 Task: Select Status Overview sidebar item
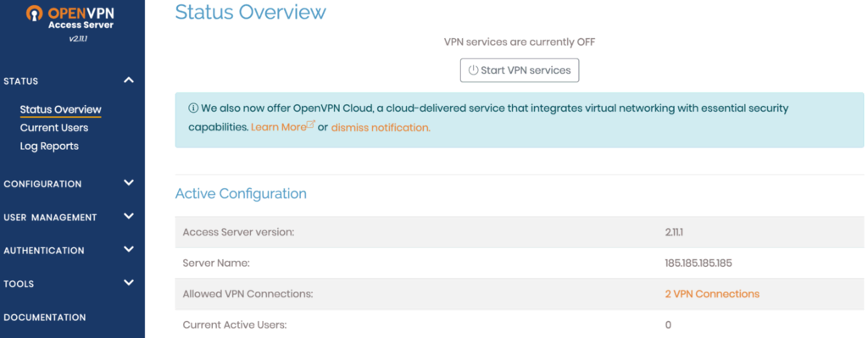[x=61, y=109]
